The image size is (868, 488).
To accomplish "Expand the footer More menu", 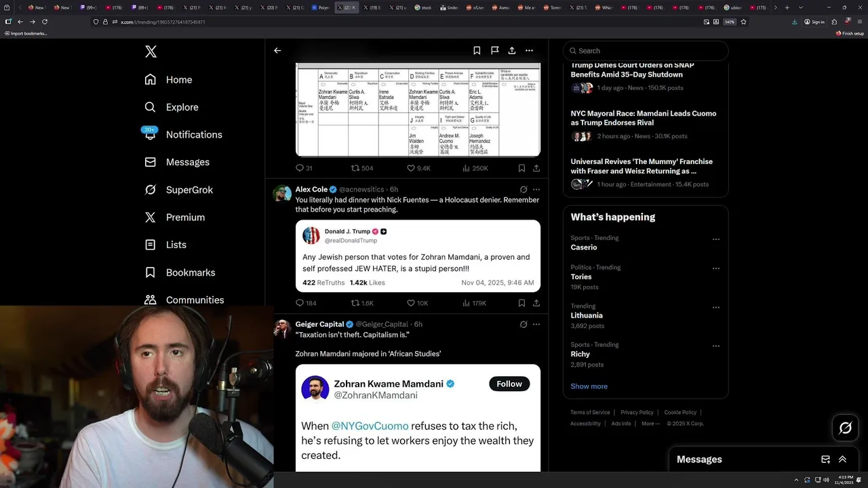I will click(650, 424).
